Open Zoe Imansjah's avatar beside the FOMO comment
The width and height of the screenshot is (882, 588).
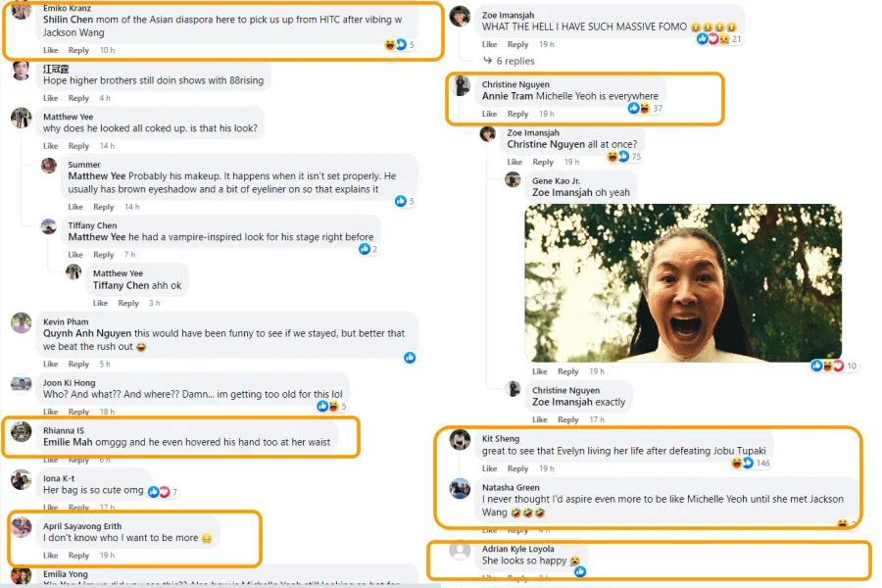click(x=460, y=18)
